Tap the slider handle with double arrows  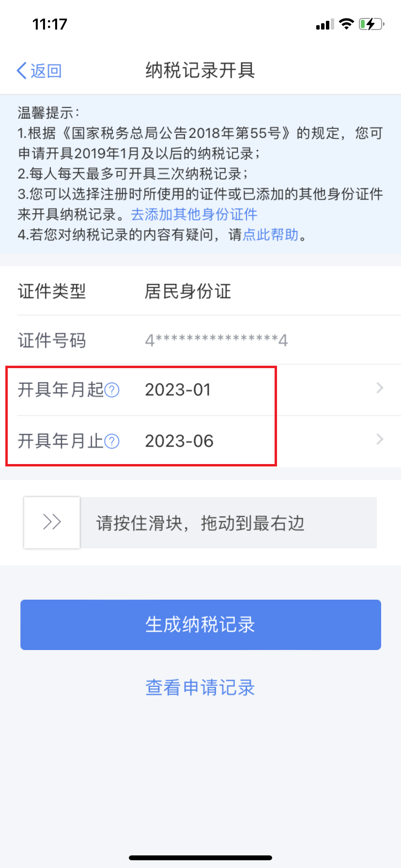52,522
